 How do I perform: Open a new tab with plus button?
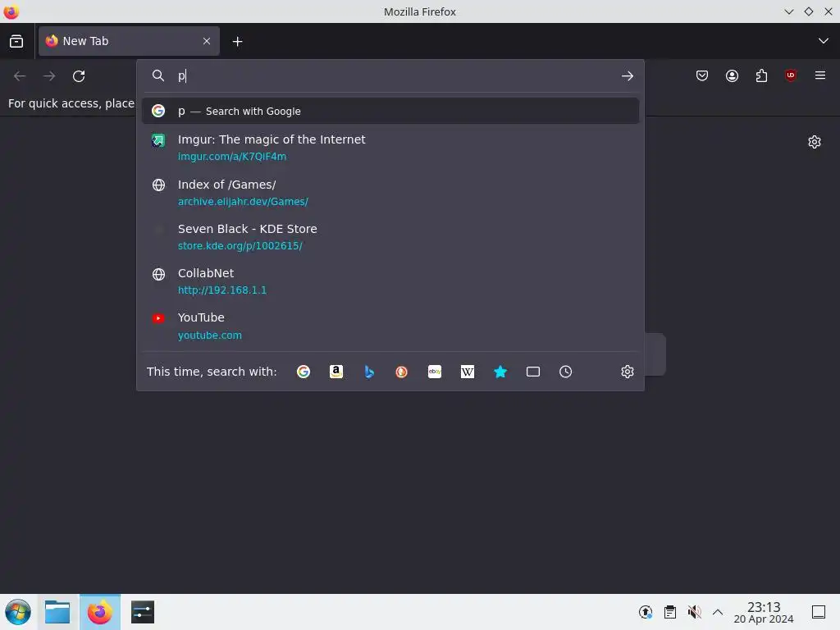[237, 41]
